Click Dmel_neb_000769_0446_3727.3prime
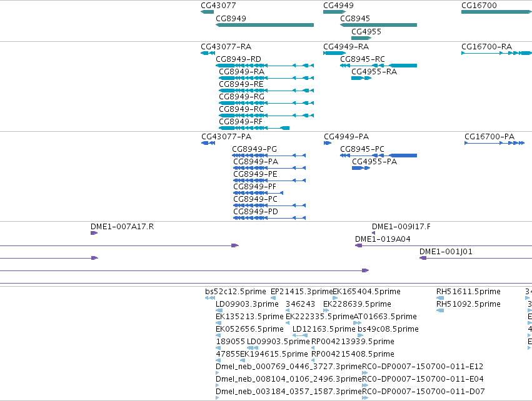The image size is (532, 401). 218,373
